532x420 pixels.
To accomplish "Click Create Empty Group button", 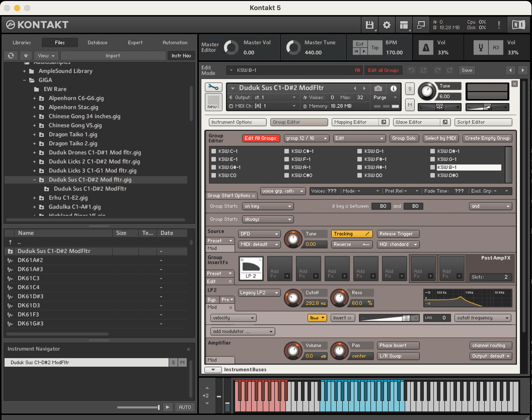I will tap(487, 138).
